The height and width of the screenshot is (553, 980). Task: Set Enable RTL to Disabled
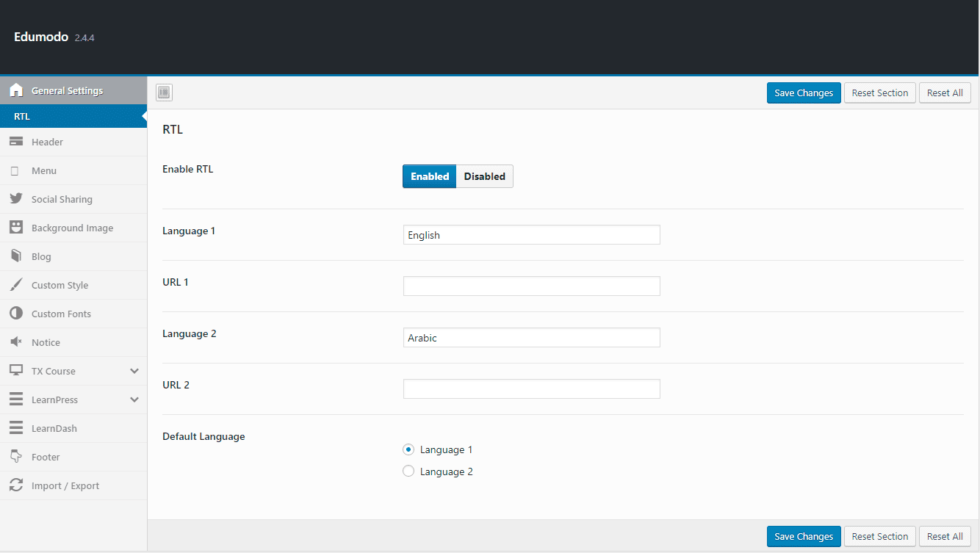click(x=484, y=176)
